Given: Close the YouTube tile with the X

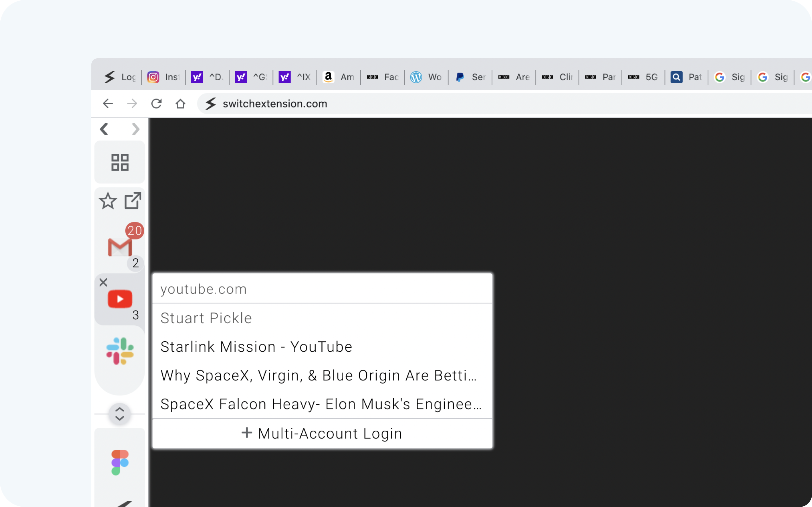Looking at the screenshot, I should (103, 282).
